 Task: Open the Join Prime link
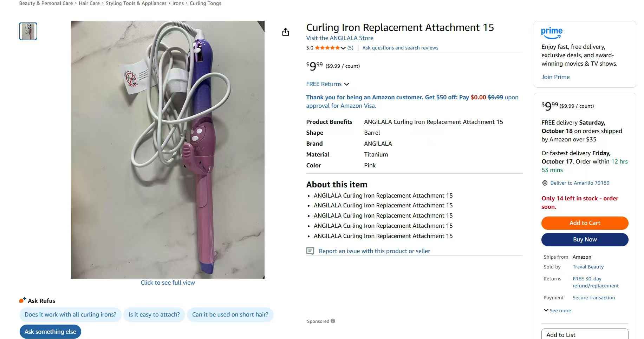coord(555,77)
